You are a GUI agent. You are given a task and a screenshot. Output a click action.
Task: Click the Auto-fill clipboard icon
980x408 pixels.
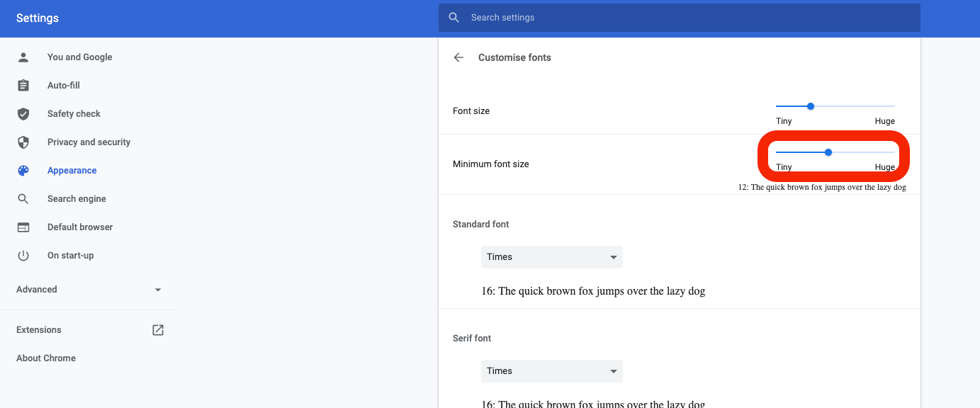click(x=23, y=86)
